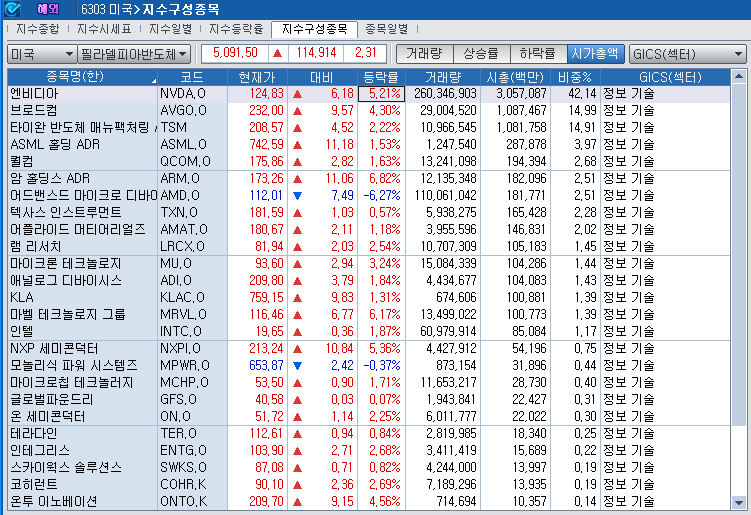The width and height of the screenshot is (751, 515).
Task: Select the 퀄컴 stock name
Action: pos(22,161)
